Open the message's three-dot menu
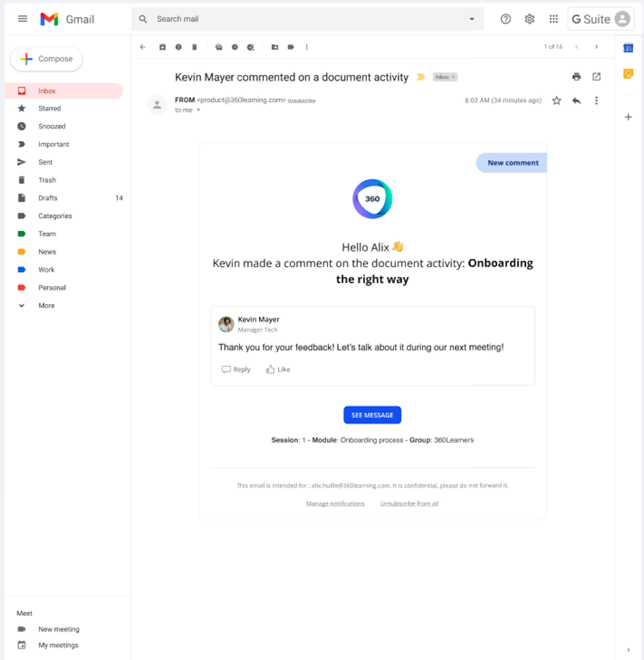This screenshot has width=644, height=660. (x=596, y=101)
